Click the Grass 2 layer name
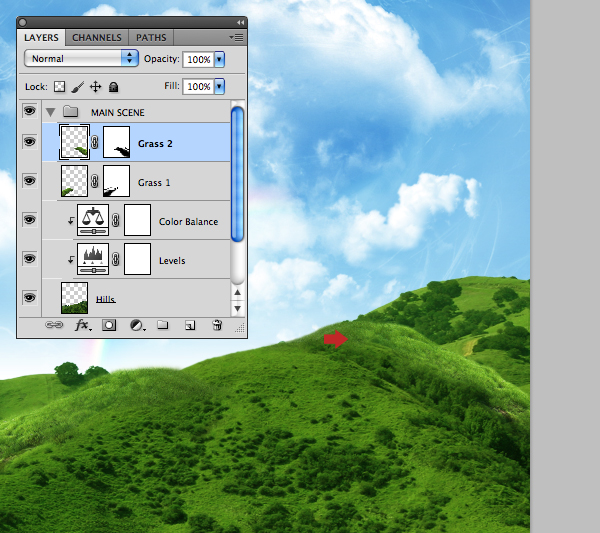 (155, 143)
